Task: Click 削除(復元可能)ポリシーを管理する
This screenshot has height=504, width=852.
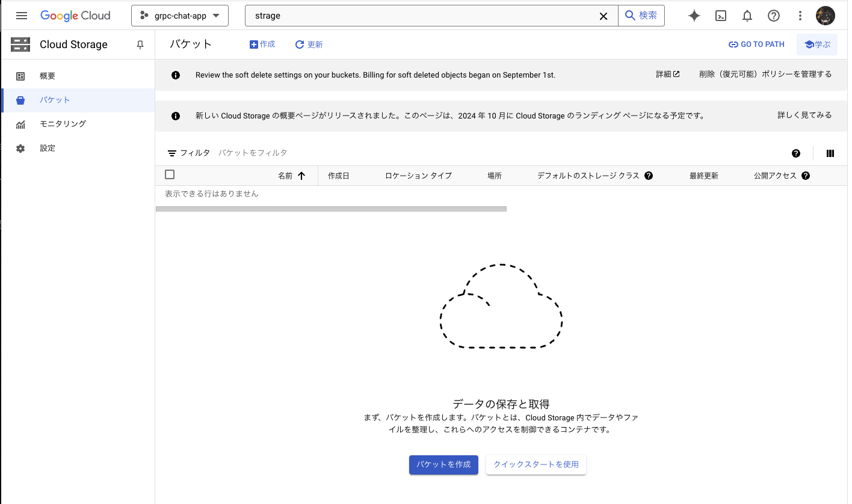Action: [765, 75]
